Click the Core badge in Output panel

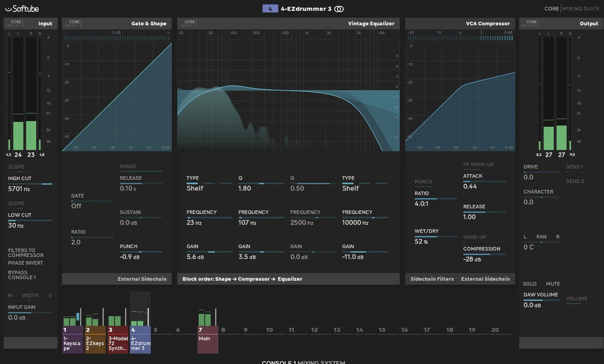532,23
